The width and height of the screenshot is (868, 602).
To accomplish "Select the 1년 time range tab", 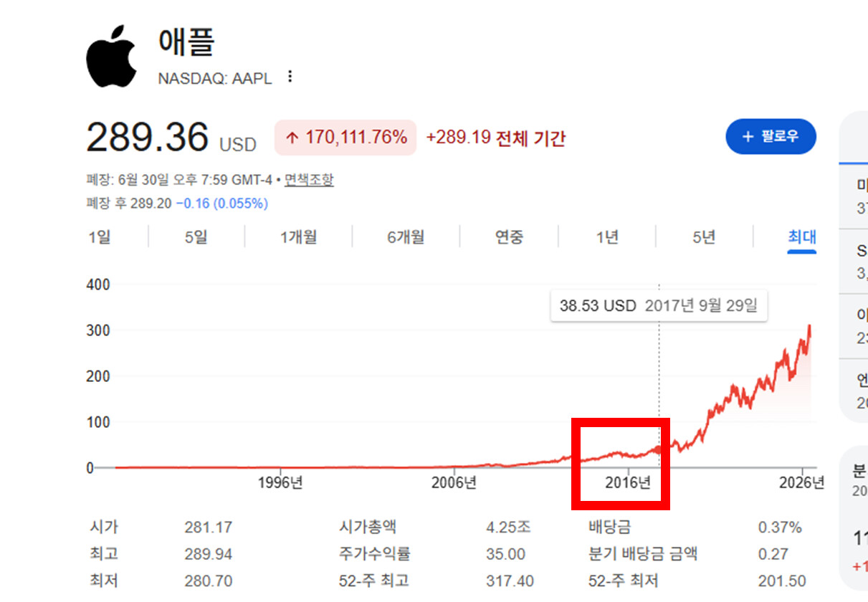I will [607, 236].
